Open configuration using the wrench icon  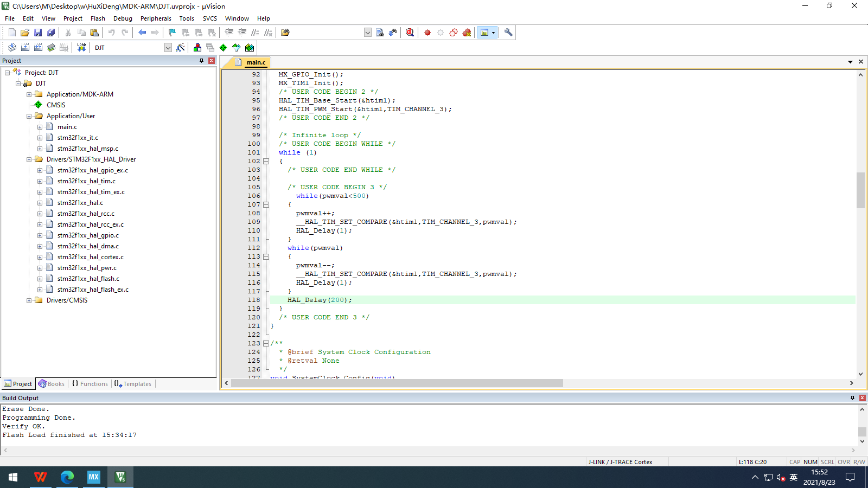coord(508,33)
